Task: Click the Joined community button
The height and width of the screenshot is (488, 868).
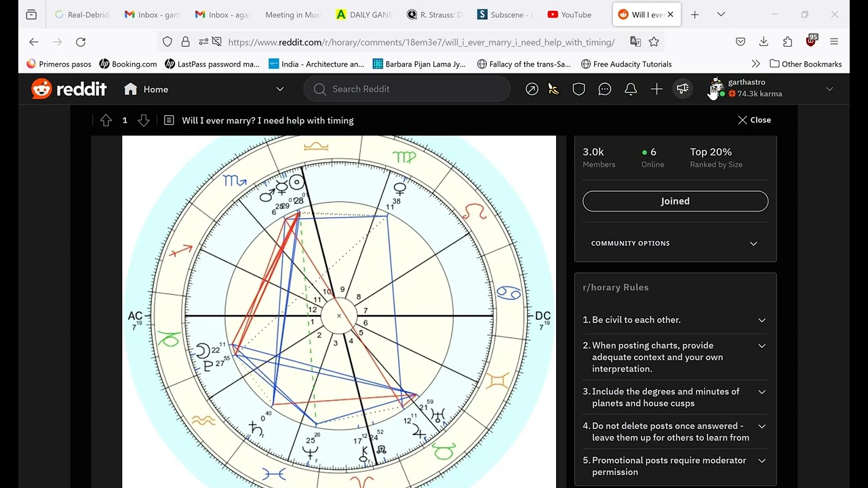Action: tap(675, 201)
